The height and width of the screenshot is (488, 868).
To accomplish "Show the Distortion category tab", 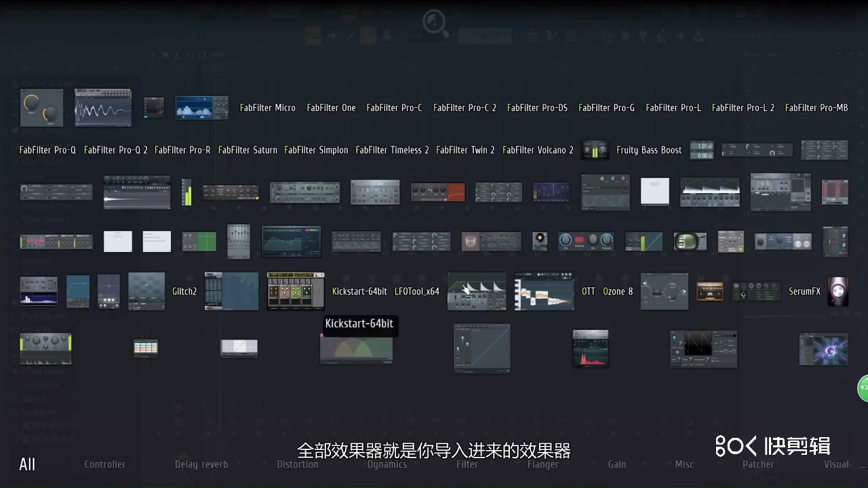I will pos(298,464).
